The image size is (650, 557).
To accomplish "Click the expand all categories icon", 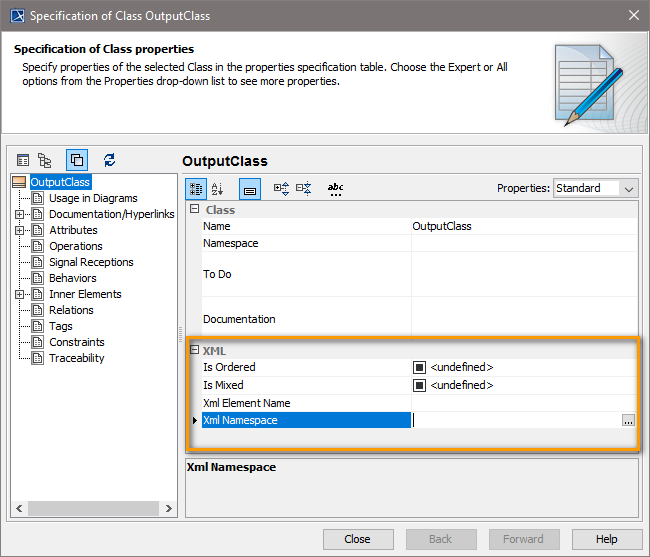I will 281,188.
